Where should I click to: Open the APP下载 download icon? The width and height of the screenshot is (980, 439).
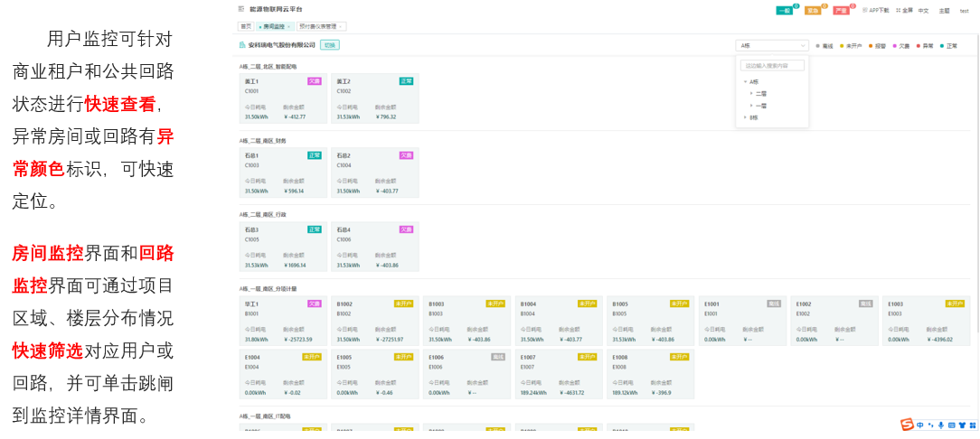865,10
